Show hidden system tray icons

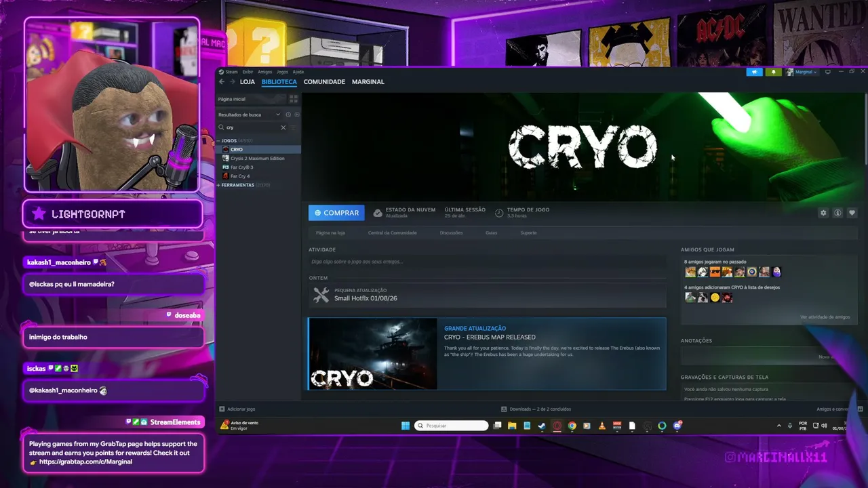778,426
